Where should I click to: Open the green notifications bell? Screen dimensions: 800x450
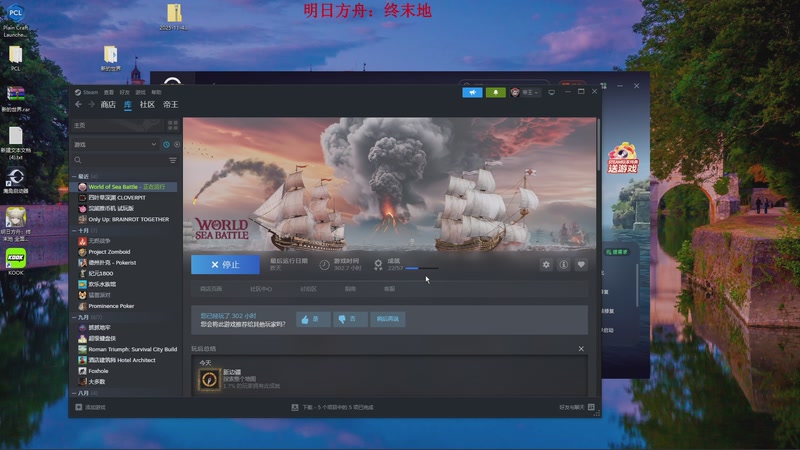point(495,92)
